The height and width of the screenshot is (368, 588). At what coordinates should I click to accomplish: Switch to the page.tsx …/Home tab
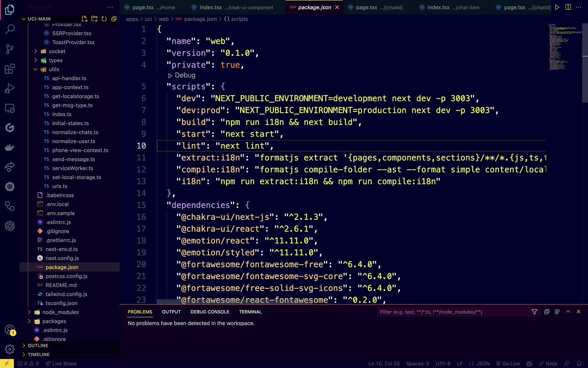coord(153,7)
